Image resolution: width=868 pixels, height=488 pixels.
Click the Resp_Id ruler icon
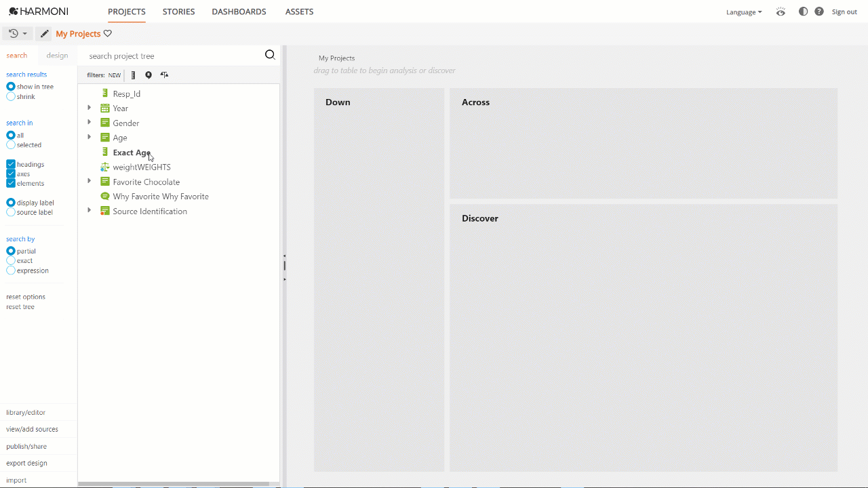point(105,94)
